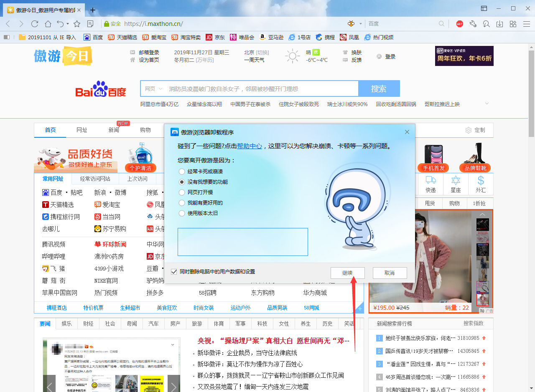
Task: Open the Downloads panel icon
Action: tap(499, 24)
